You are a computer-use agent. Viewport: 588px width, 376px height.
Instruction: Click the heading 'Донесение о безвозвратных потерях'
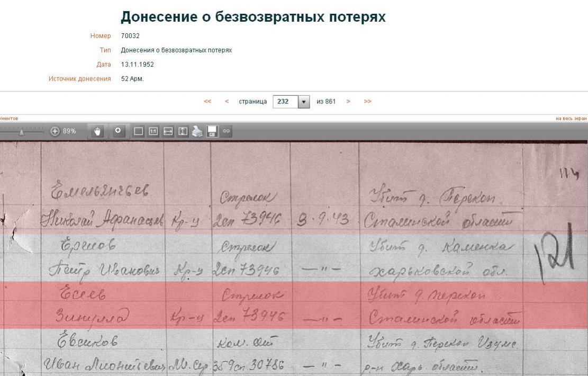point(253,17)
